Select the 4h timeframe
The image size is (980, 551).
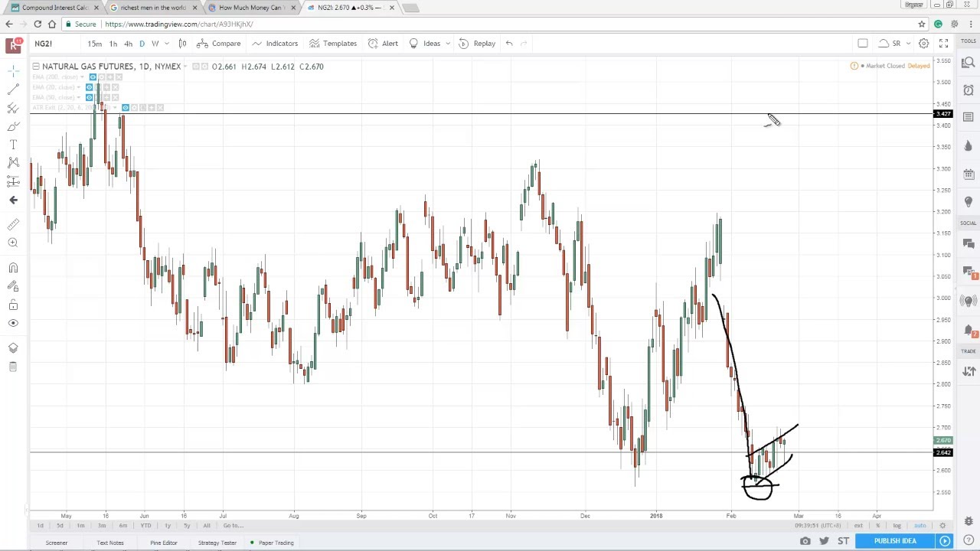pyautogui.click(x=128, y=44)
